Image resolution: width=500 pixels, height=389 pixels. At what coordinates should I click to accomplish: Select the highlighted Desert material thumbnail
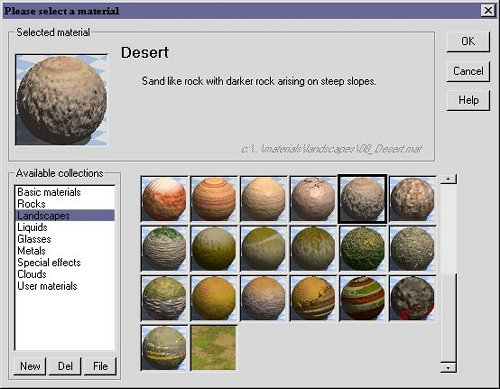point(362,199)
